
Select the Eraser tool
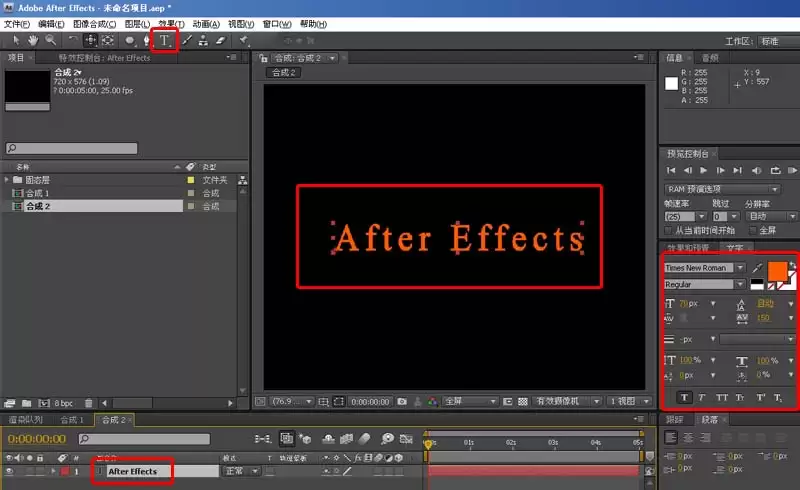(x=221, y=40)
